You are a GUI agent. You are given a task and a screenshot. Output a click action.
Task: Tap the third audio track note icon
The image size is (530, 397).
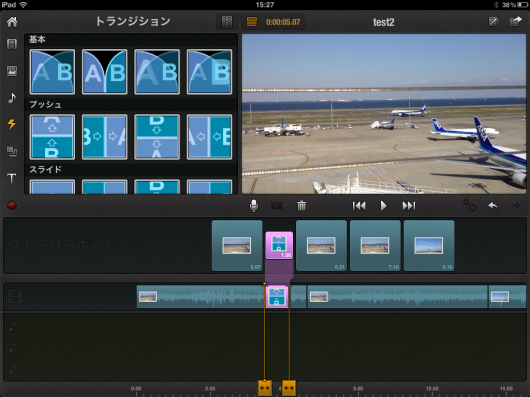[x=12, y=368]
